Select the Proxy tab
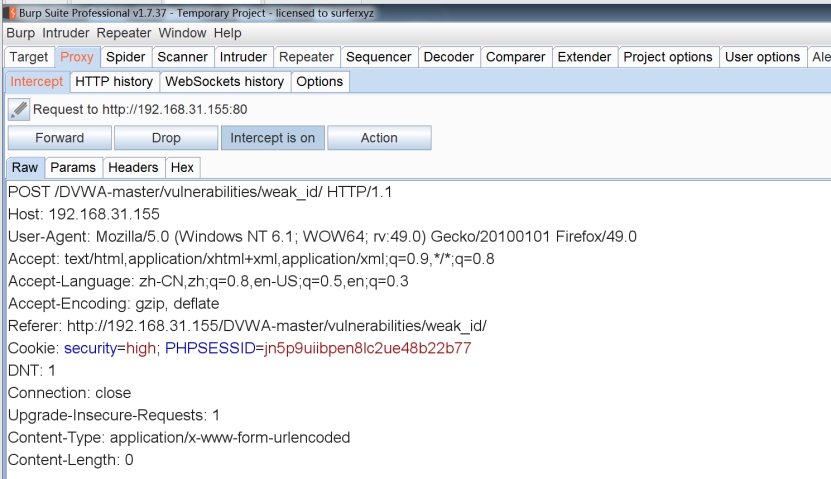831x479 pixels. pyautogui.click(x=77, y=57)
